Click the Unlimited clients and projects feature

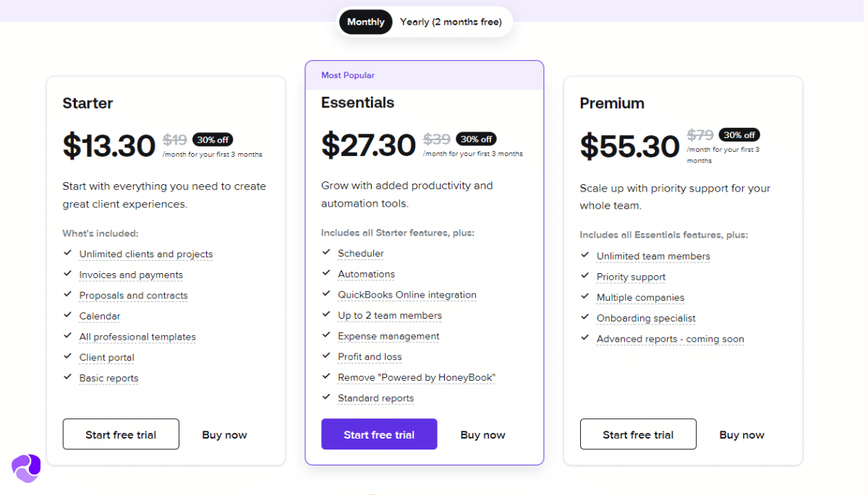[x=146, y=254]
